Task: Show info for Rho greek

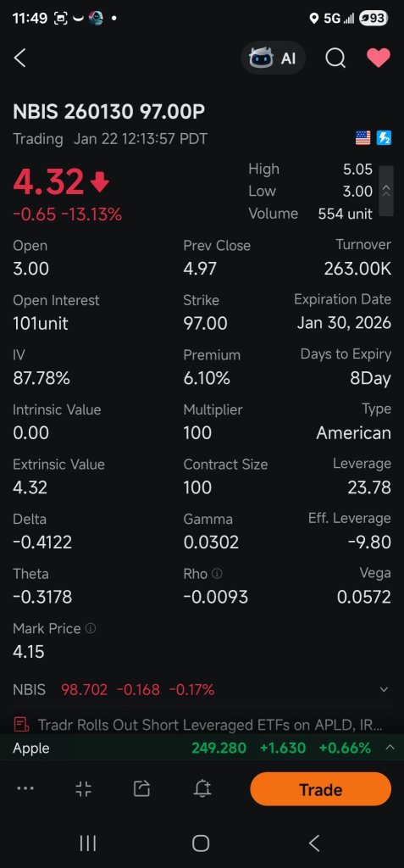Action: (217, 574)
